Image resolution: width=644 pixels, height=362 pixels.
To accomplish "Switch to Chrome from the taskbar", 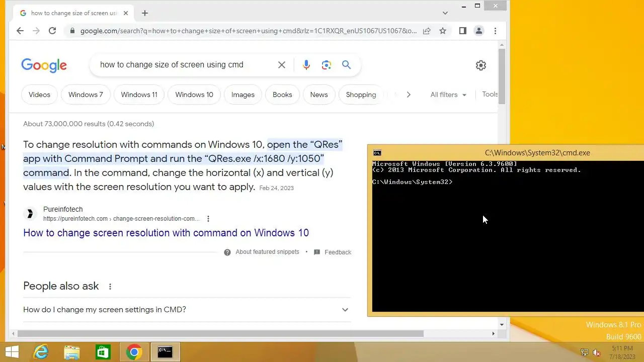I will pos(134,352).
